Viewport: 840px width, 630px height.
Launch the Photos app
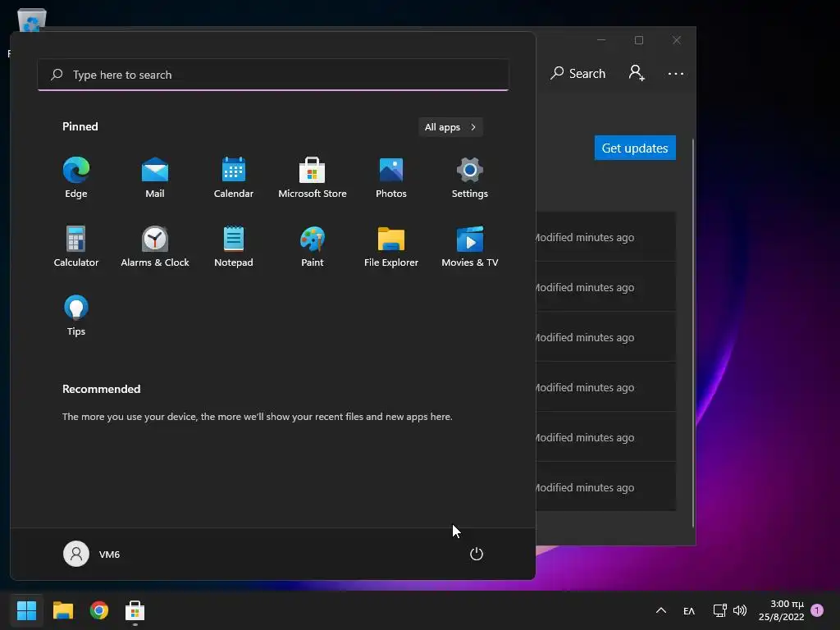[x=391, y=178]
